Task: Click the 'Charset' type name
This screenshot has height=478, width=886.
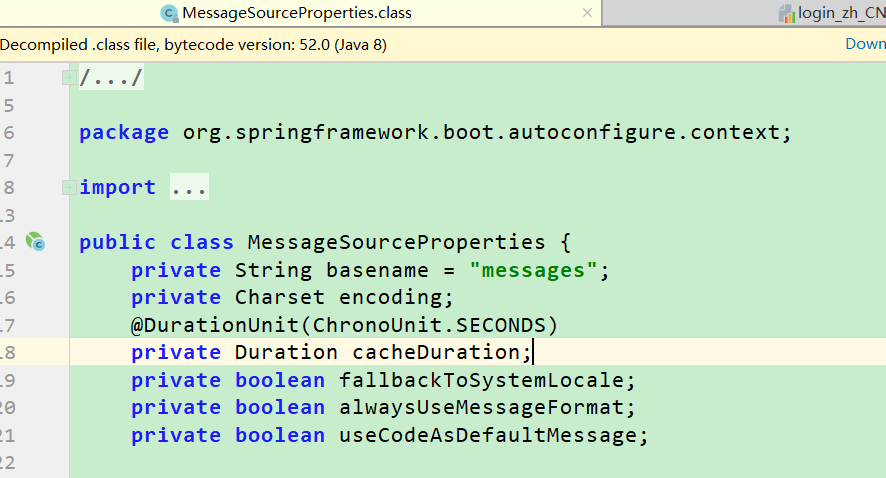Action: click(280, 297)
